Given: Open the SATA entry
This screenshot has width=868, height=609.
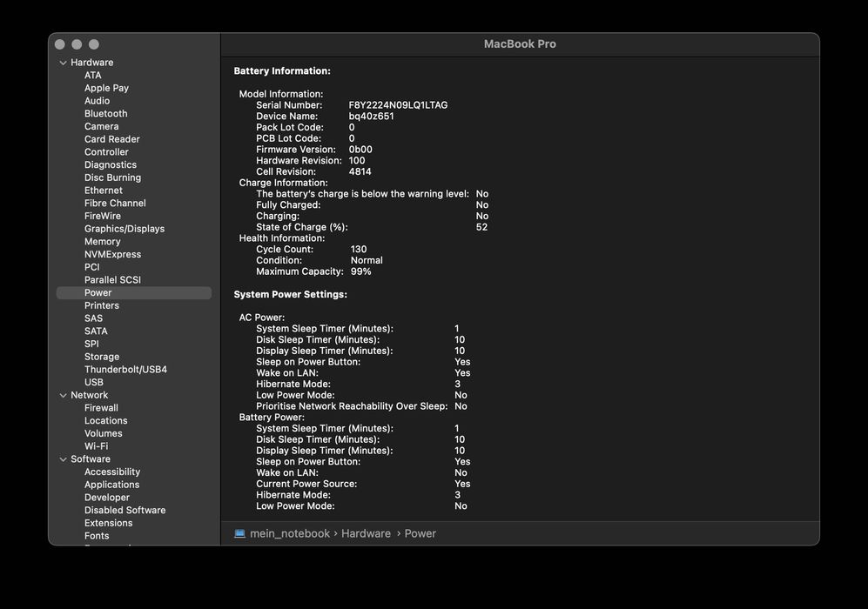Looking at the screenshot, I should pos(96,331).
